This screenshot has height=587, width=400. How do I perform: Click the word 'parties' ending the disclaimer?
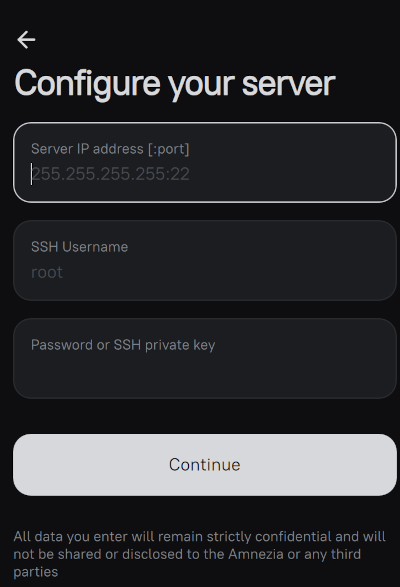36,572
